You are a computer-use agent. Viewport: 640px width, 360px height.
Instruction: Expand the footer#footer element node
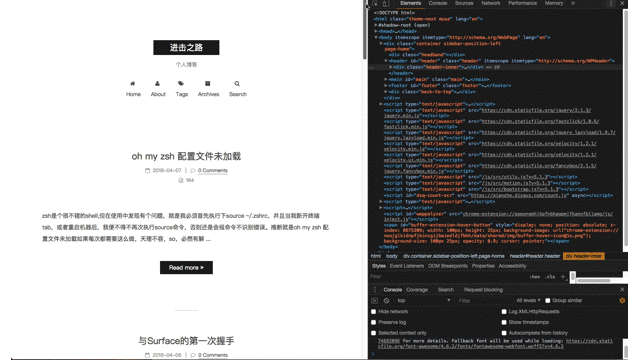point(386,86)
